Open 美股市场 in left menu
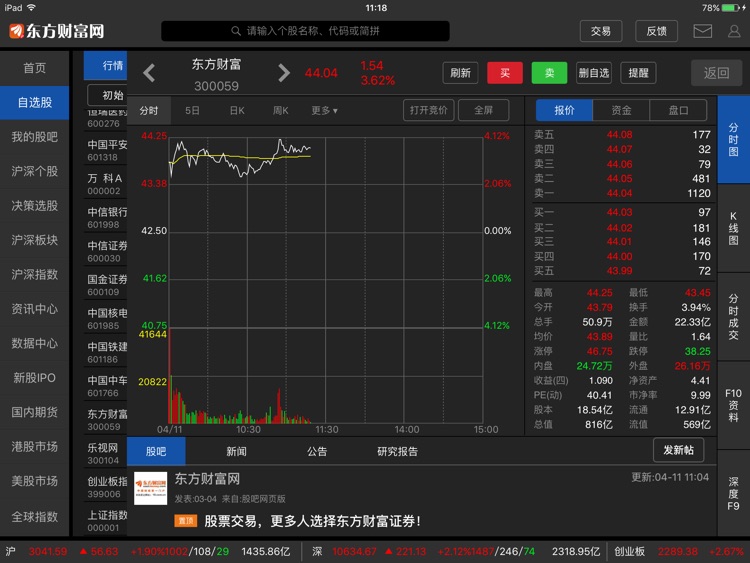Screen dimensions: 750x563 (x=34, y=481)
